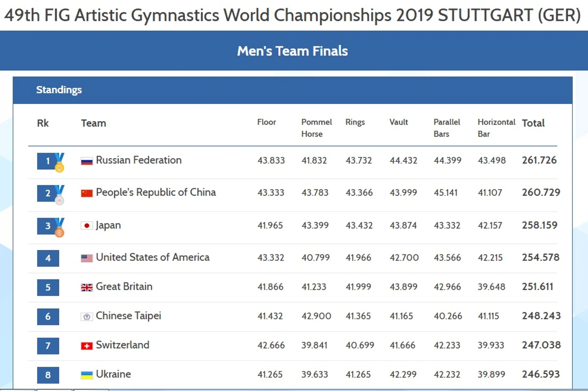The width and height of the screenshot is (588, 391).
Task: Click the Russian Federation flag icon
Action: pos(87,161)
